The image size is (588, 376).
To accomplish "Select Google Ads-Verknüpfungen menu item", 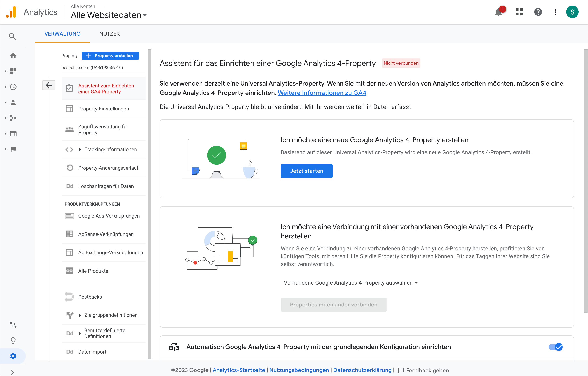I will click(x=109, y=216).
